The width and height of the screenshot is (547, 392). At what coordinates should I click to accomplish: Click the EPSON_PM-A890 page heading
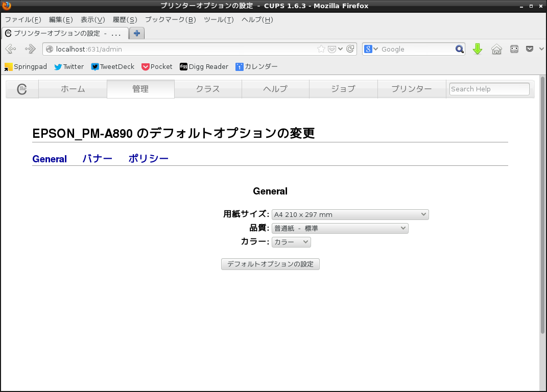(173, 133)
